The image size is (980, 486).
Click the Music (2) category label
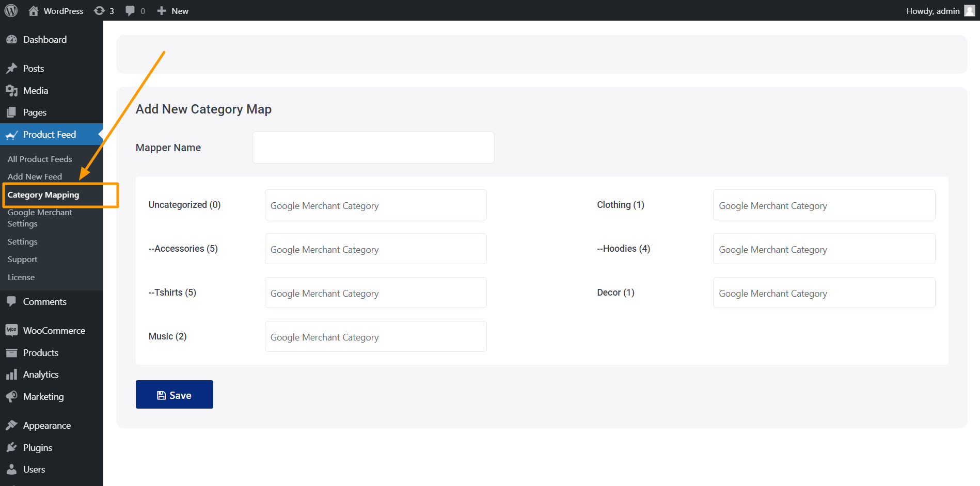(x=167, y=336)
